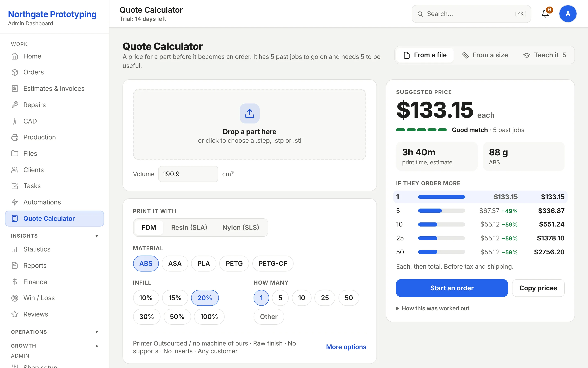Switch to From a file tab
Screen dimensions: 588x368
click(x=425, y=55)
